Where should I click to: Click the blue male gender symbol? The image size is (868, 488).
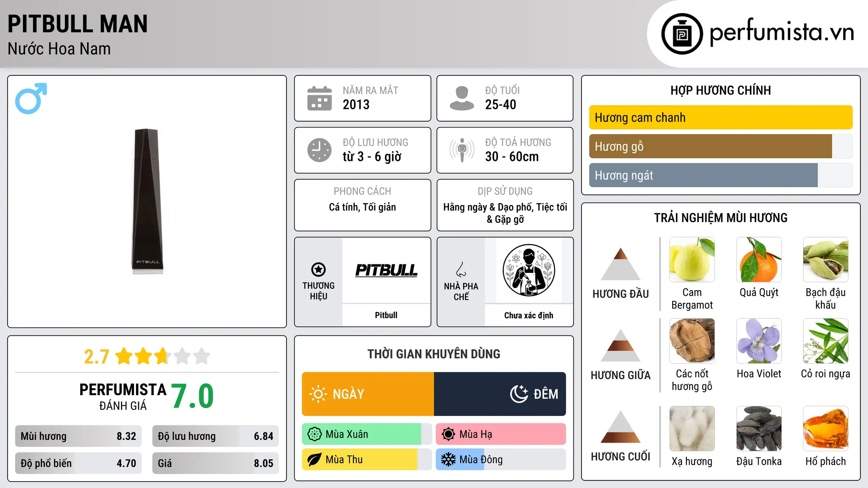pyautogui.click(x=31, y=98)
